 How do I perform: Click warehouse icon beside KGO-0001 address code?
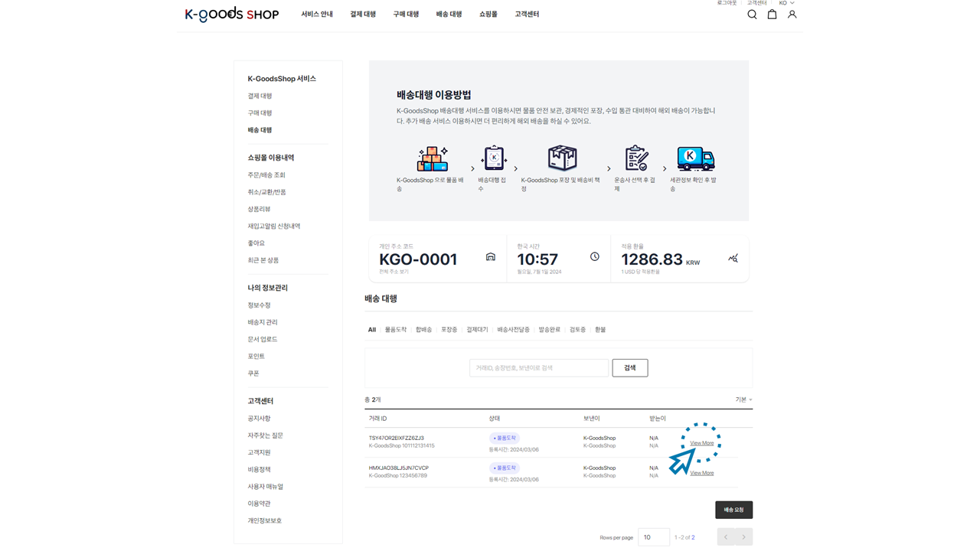(x=491, y=257)
